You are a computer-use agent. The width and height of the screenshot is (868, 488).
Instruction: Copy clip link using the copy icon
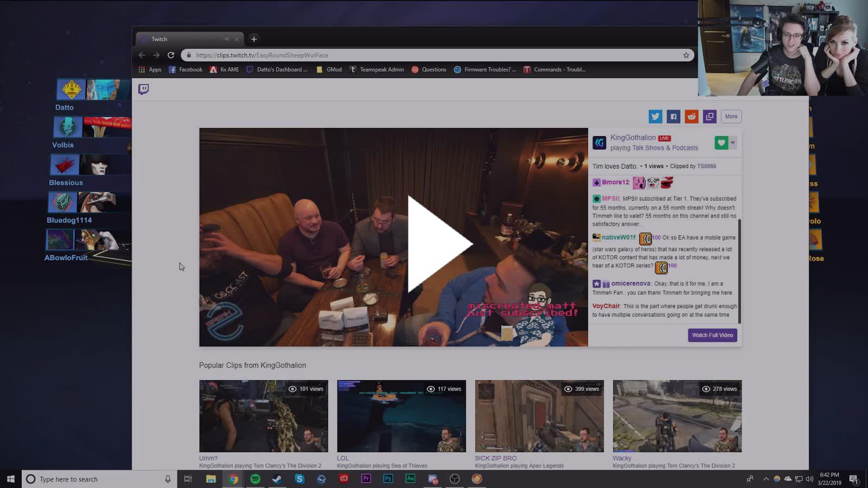pyautogui.click(x=710, y=117)
